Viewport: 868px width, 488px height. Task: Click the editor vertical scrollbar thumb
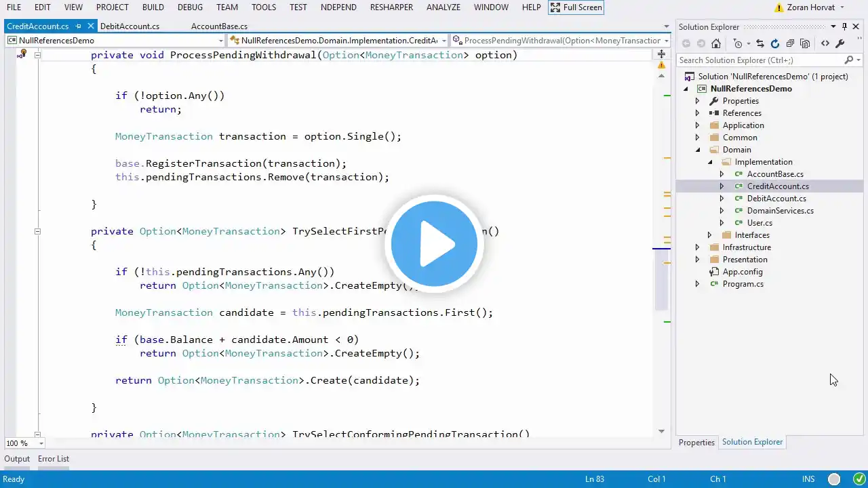[661, 285]
